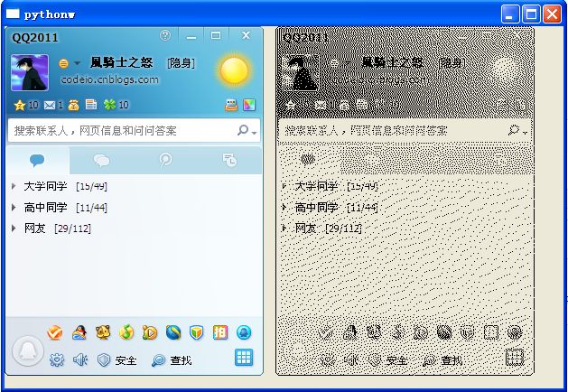This screenshot has width=568, height=392.
Task: Click the document page icon in color info row
Action: click(x=91, y=105)
